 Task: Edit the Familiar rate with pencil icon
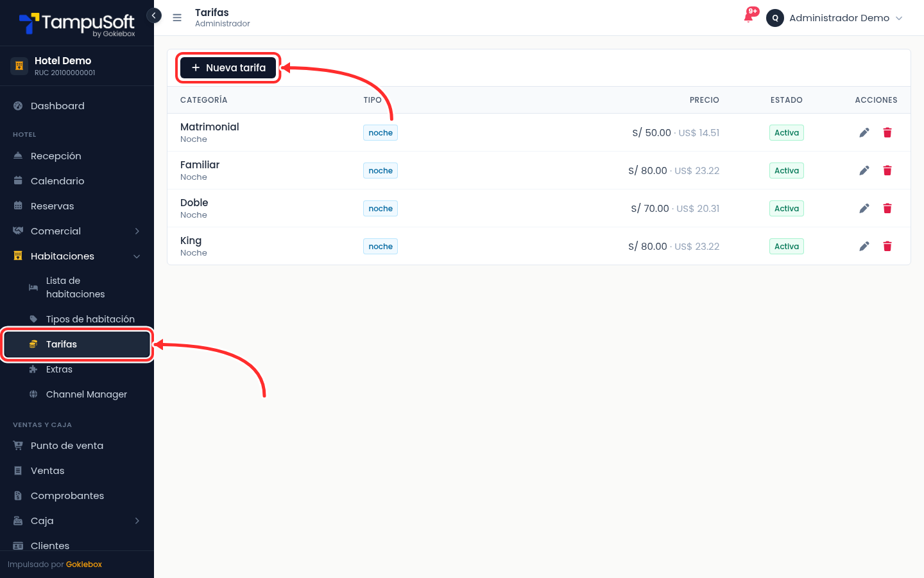(x=864, y=170)
